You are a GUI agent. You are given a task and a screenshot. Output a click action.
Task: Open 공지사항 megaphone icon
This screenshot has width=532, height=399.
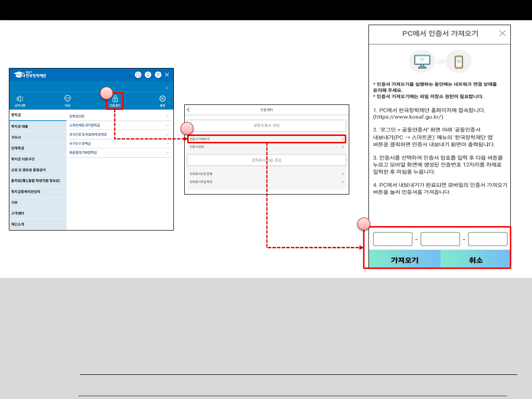pos(20,100)
